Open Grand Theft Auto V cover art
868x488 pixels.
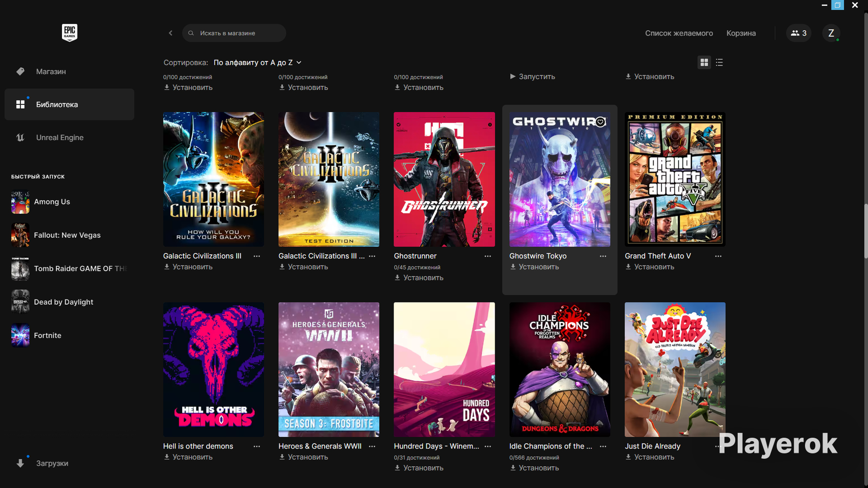[x=675, y=179]
